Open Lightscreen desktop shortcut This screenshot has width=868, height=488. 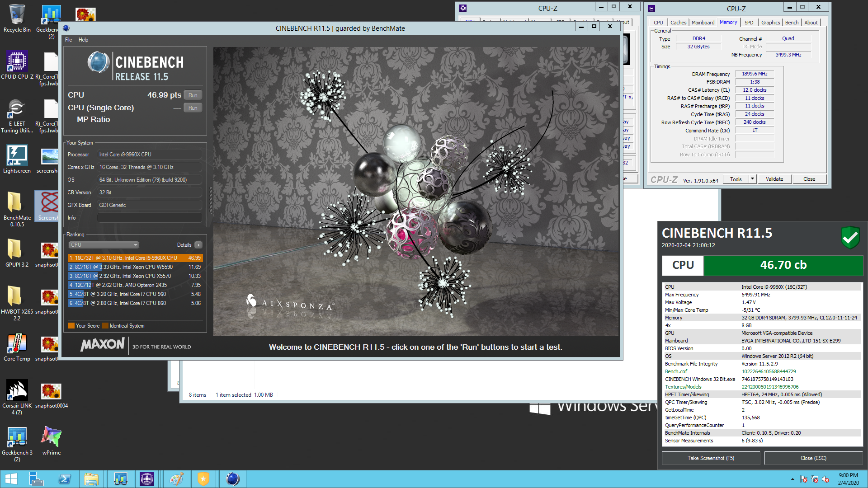[x=17, y=160]
